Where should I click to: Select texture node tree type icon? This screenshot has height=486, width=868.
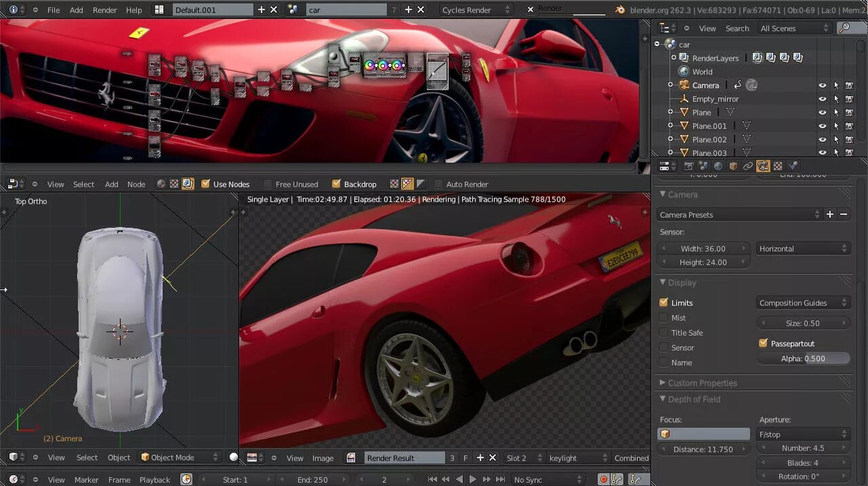point(174,184)
